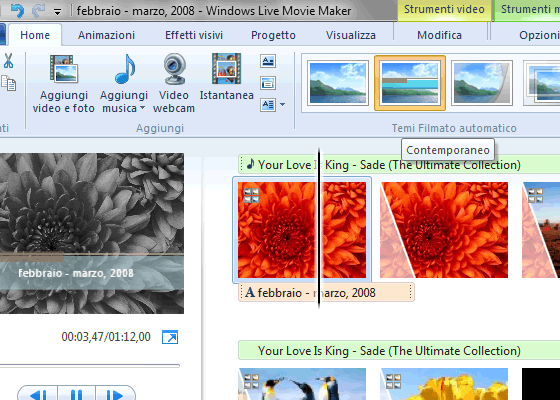Viewport: 560px width, 400px height.
Task: Select the top Your Love Is King music track
Action: pos(399,165)
